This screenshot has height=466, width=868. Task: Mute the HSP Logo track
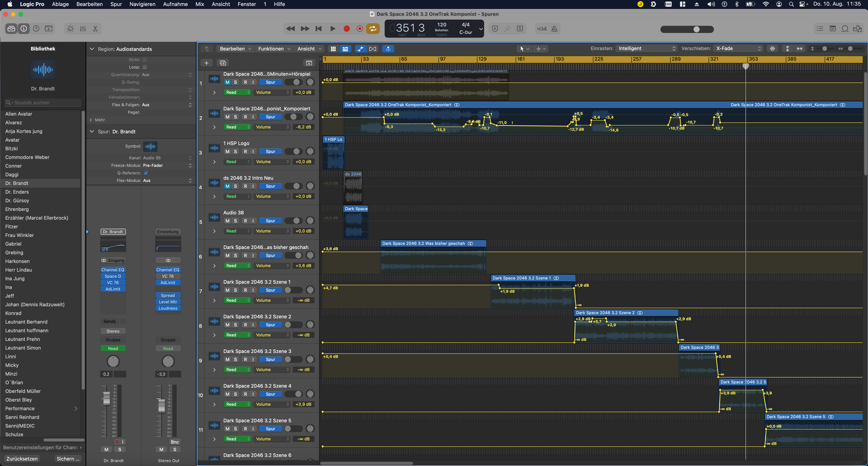coord(227,152)
